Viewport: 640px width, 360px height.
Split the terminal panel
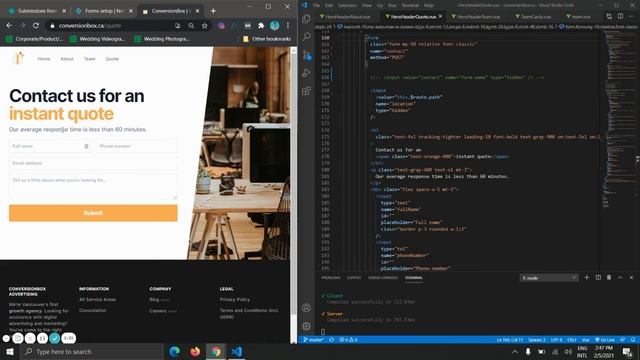[x=598, y=278]
